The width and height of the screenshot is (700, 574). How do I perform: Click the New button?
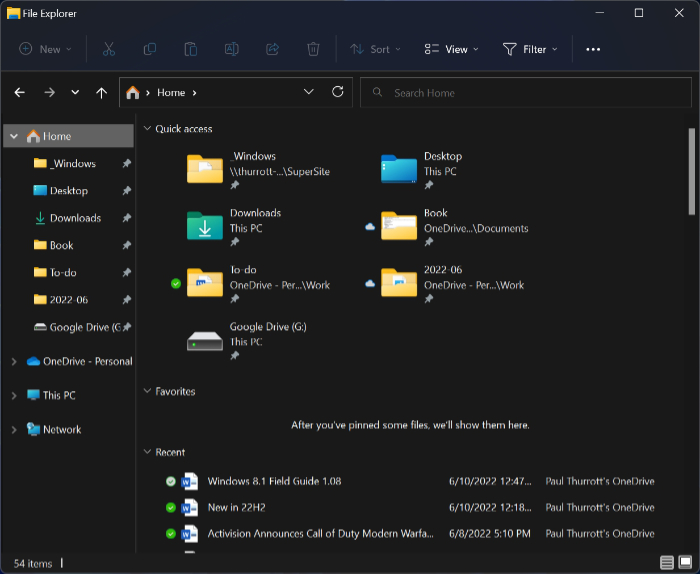[x=42, y=49]
